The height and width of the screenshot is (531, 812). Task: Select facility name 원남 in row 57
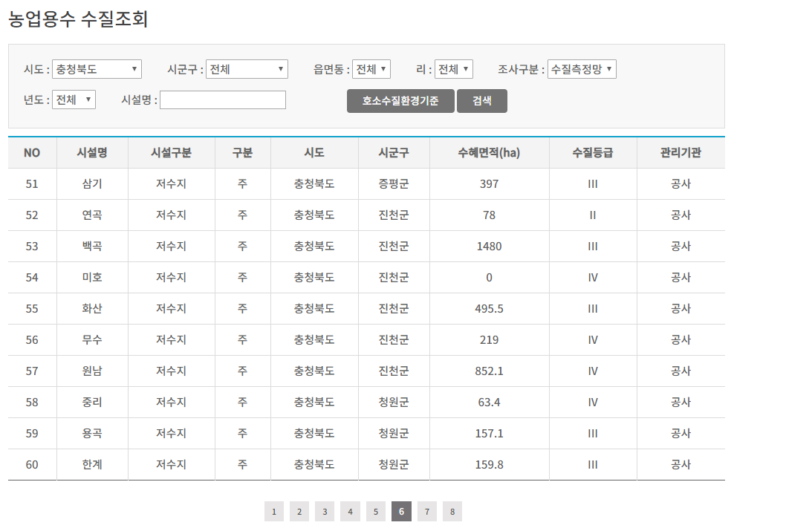pos(92,371)
